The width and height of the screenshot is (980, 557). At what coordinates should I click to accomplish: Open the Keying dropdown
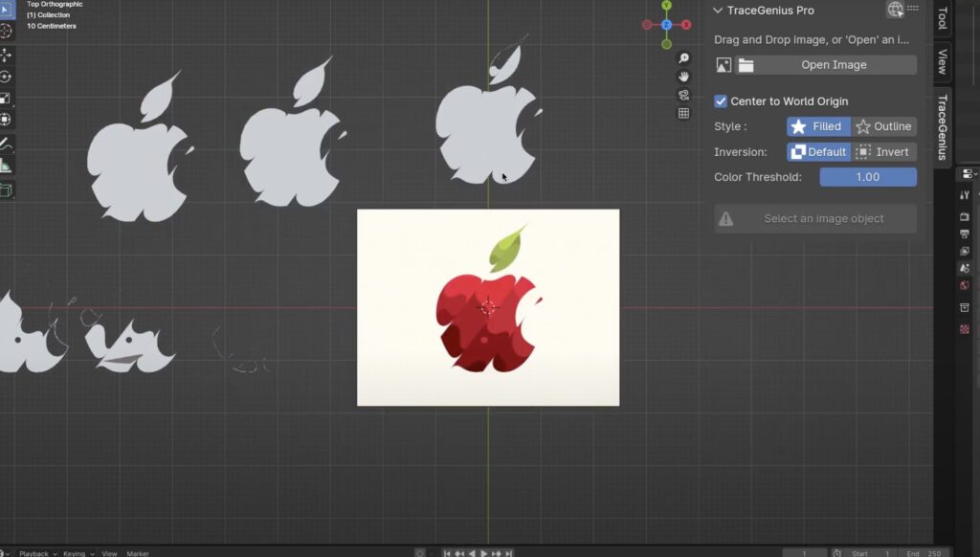click(78, 553)
